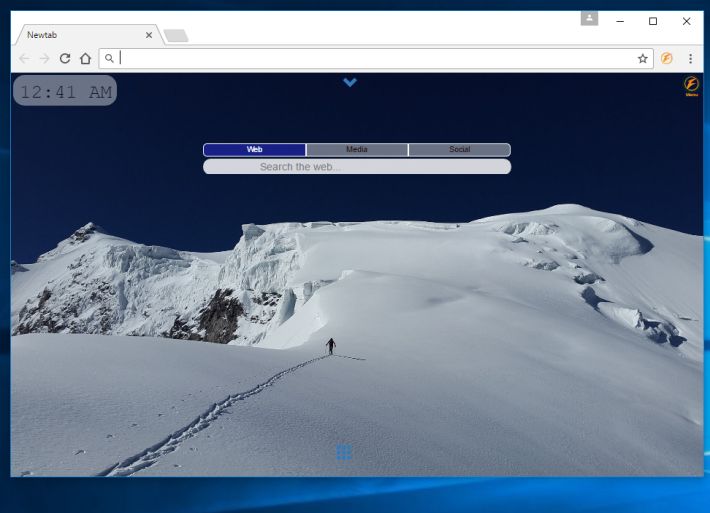Image resolution: width=710 pixels, height=513 pixels.
Task: Switch to the Media search tab
Action: (357, 149)
